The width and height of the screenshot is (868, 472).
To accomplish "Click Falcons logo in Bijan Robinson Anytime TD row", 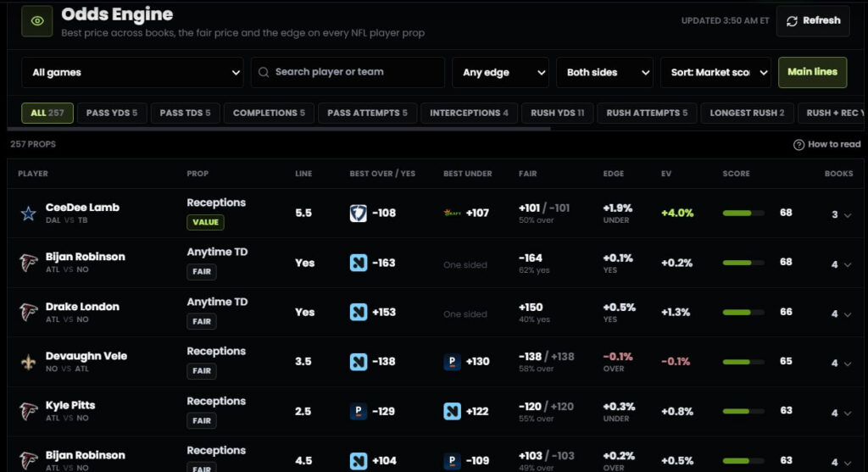I will tap(28, 263).
